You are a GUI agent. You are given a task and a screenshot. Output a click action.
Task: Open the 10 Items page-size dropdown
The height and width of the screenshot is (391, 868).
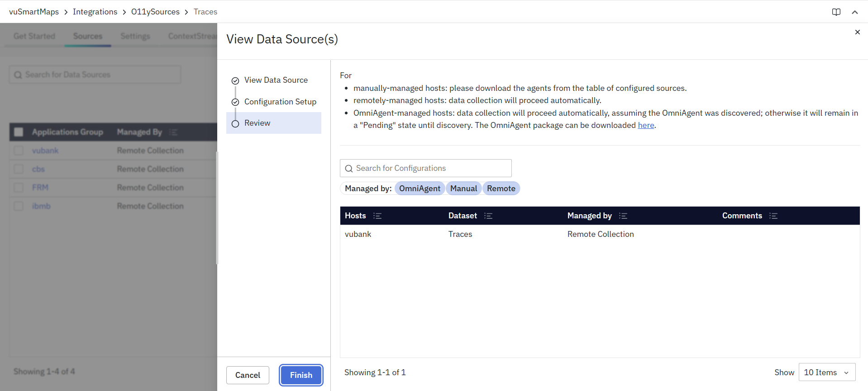826,372
